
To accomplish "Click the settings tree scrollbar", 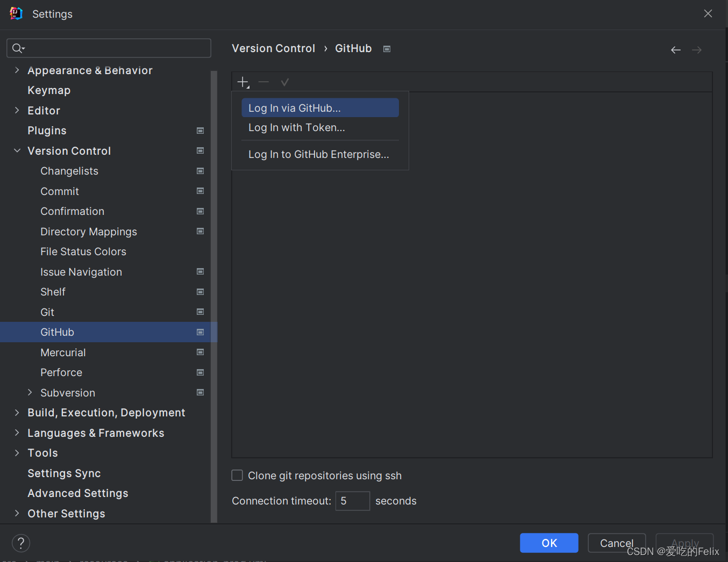I will (214, 297).
